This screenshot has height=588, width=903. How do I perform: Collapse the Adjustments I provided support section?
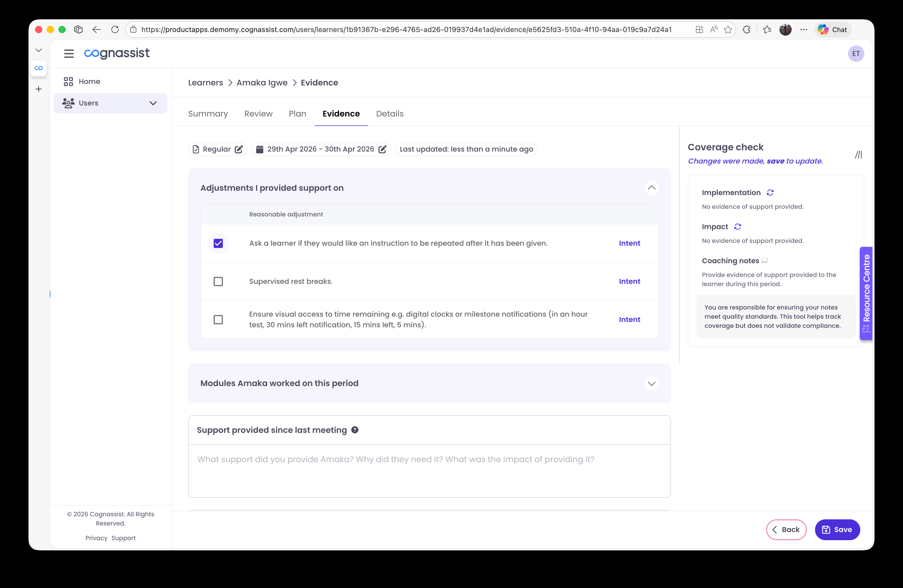(651, 188)
